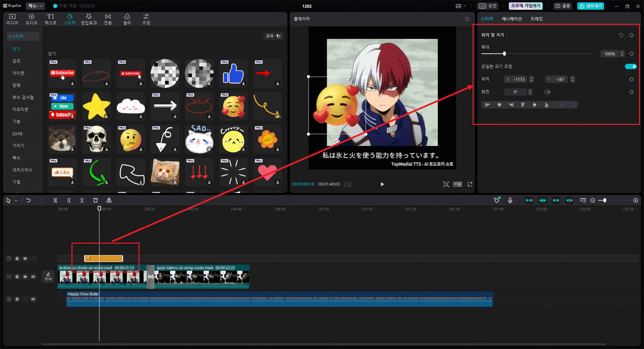This screenshot has width=644, height=349.
Task: Click the X position stepper arrows
Action: click(531, 79)
